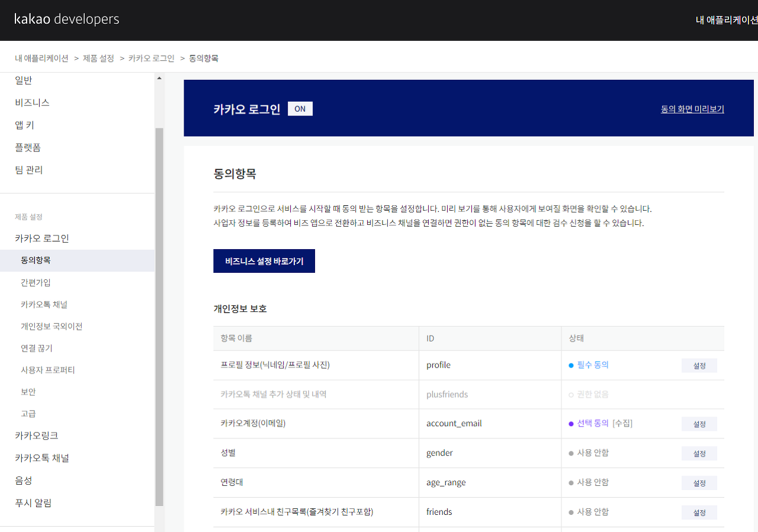Click 설정 button for profile row
Screen dimensions: 758x532
699,366
